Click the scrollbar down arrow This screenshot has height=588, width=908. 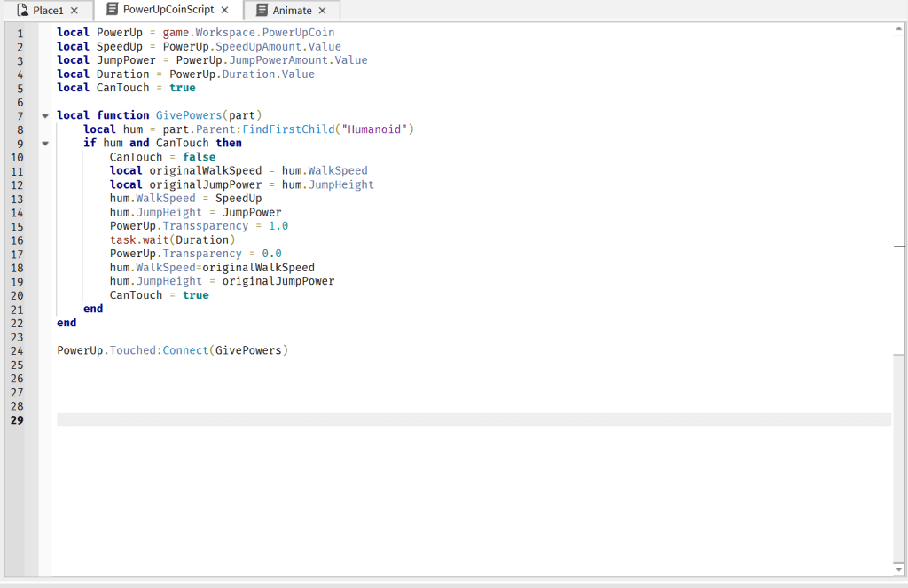(x=899, y=568)
